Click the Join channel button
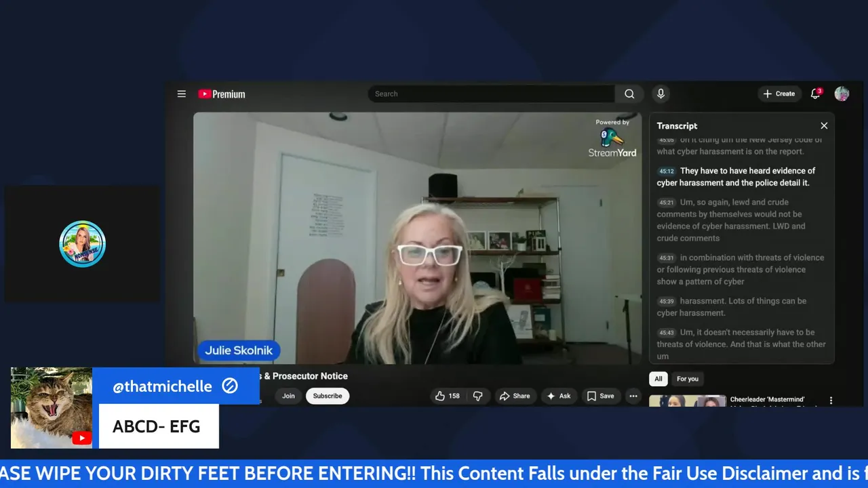The height and width of the screenshot is (488, 868). coord(288,396)
